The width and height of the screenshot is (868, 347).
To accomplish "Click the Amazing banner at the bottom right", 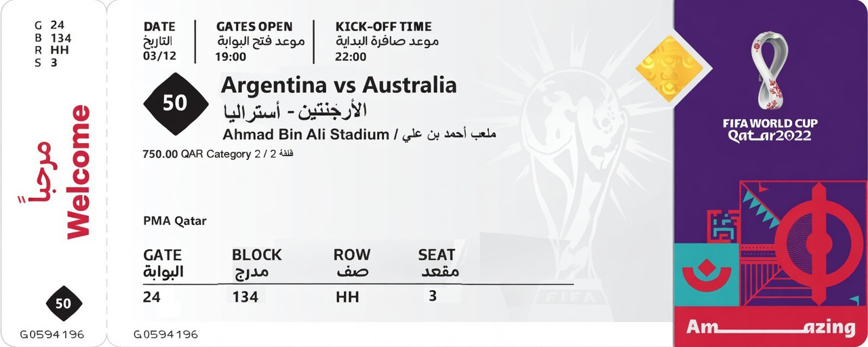I will point(771,328).
